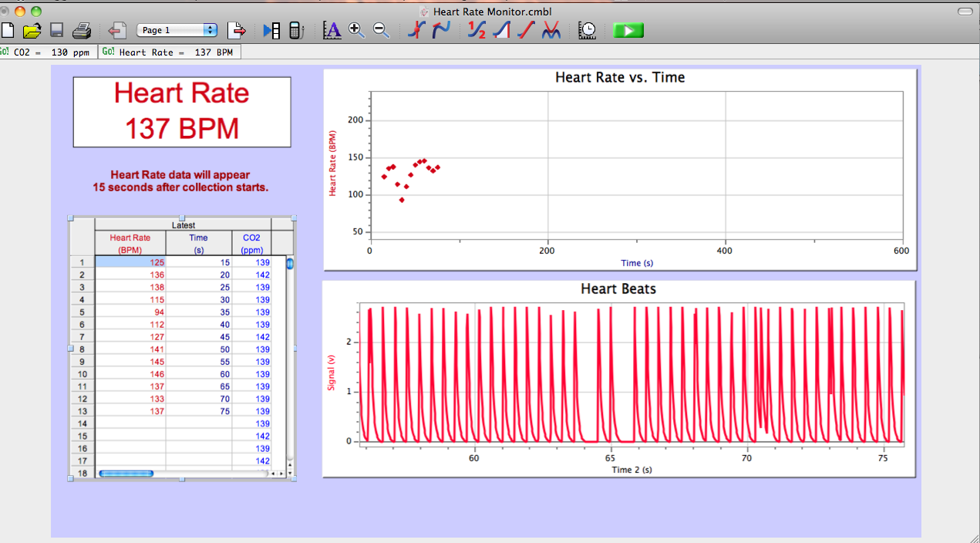Click the Zoom Out magnifier icon
The image size is (980, 543).
pos(381,30)
